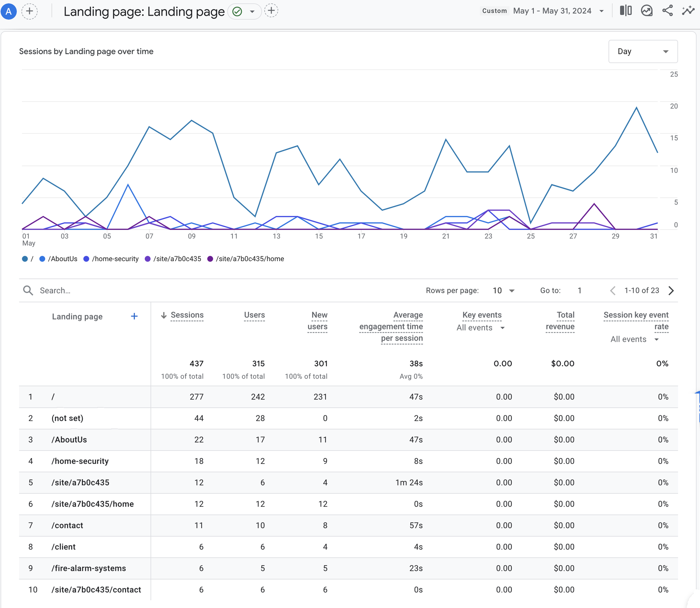Go to next table page

tap(671, 290)
